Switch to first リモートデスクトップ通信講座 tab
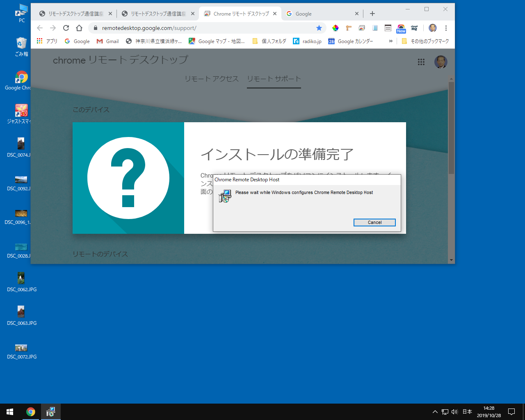Screen dimensions: 525x420 [x=75, y=14]
